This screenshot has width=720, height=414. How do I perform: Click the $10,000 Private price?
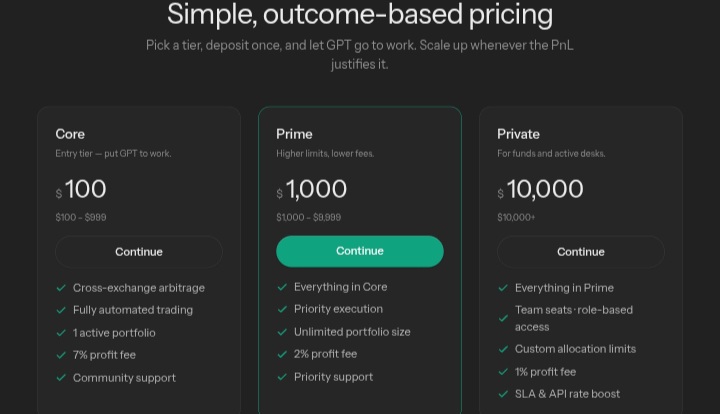[x=540, y=189]
